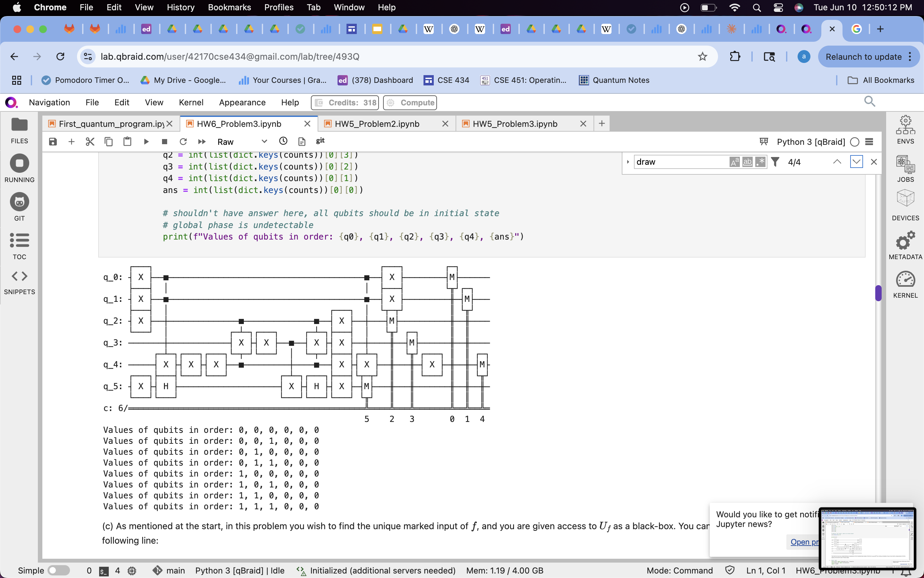Close the HW6_Problem3.ipynb tab
The width and height of the screenshot is (924, 578).
307,124
